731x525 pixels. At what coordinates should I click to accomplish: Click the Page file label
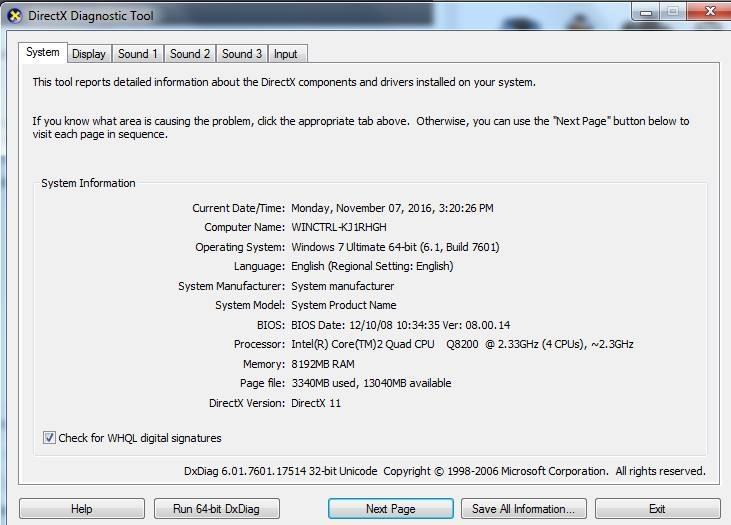coord(262,383)
